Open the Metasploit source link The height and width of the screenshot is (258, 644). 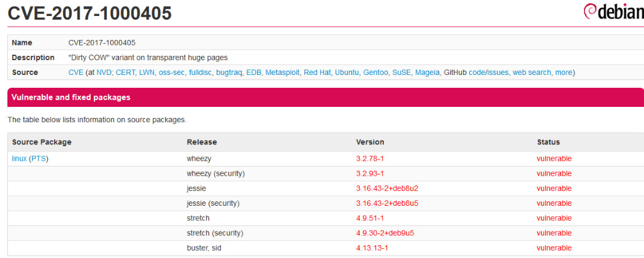(x=282, y=72)
